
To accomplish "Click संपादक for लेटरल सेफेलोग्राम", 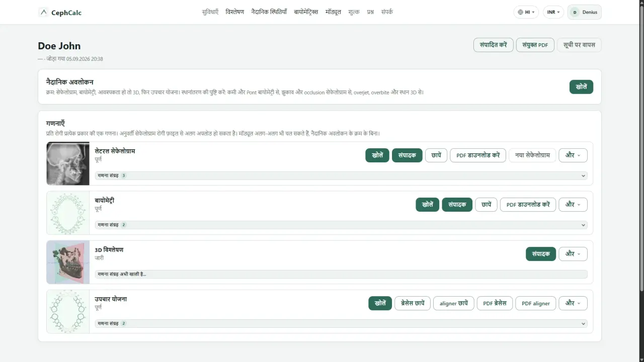I will pyautogui.click(x=407, y=155).
